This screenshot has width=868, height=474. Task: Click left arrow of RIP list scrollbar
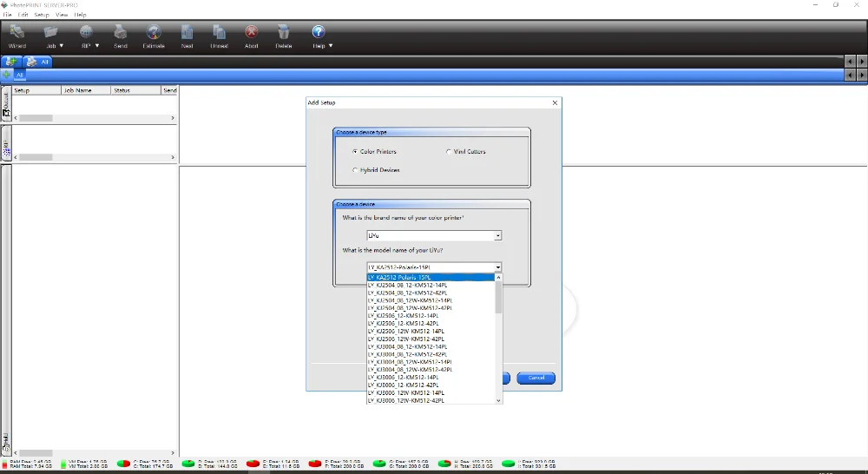coord(16,157)
